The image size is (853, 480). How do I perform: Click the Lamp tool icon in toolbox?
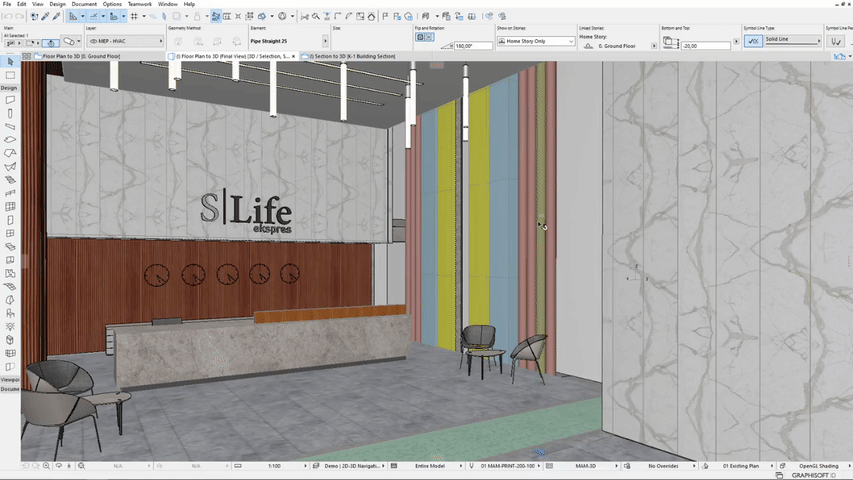point(10,326)
